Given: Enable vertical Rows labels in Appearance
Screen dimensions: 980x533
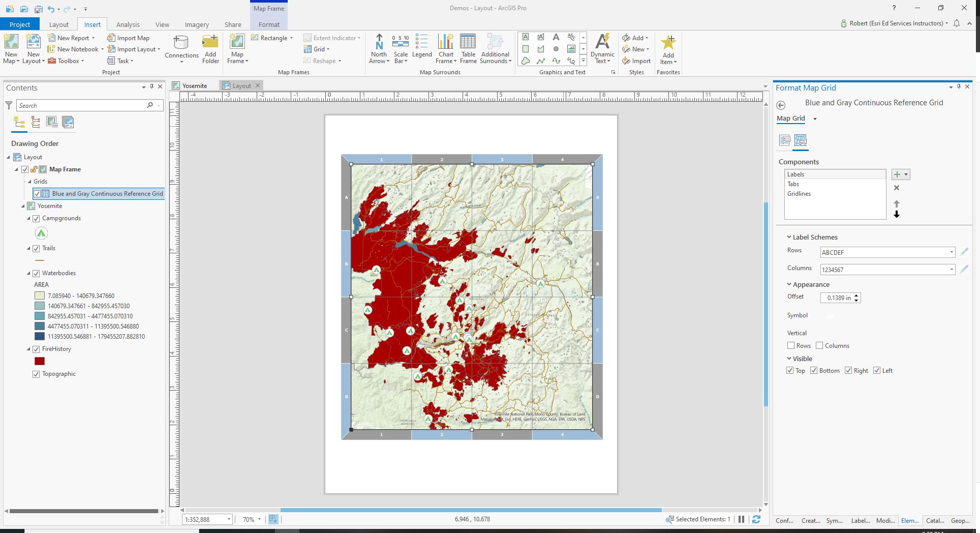Looking at the screenshot, I should pos(791,345).
